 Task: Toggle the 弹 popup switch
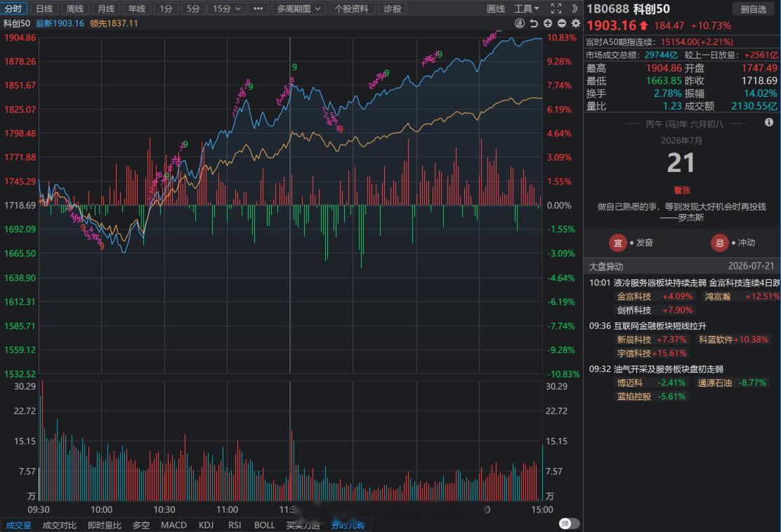pyautogui.click(x=570, y=523)
